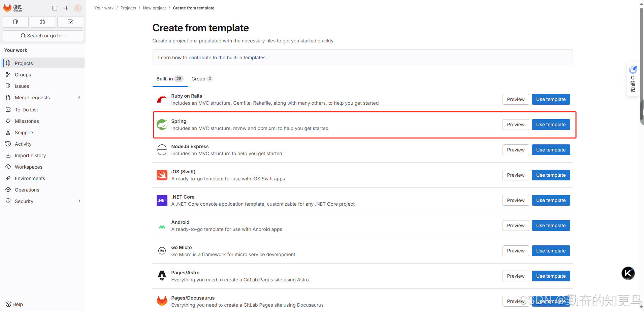Click the Spring leaf template icon
The width and height of the screenshot is (644, 311).
tap(162, 125)
